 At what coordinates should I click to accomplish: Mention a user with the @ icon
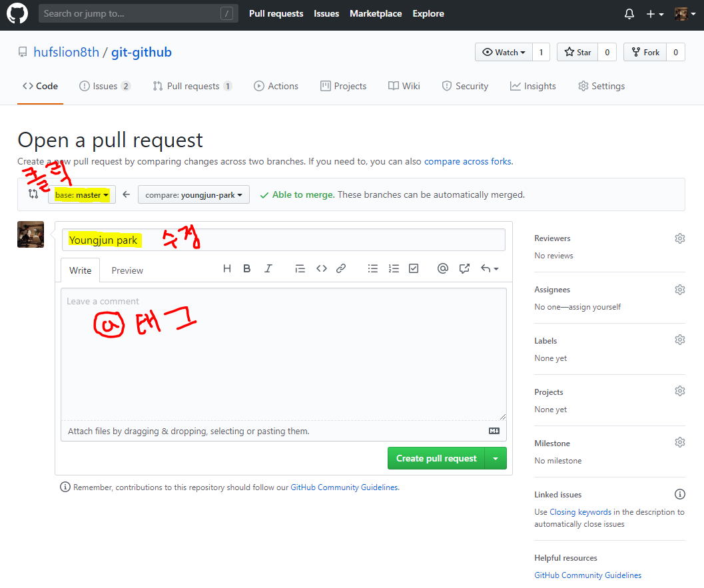443,268
